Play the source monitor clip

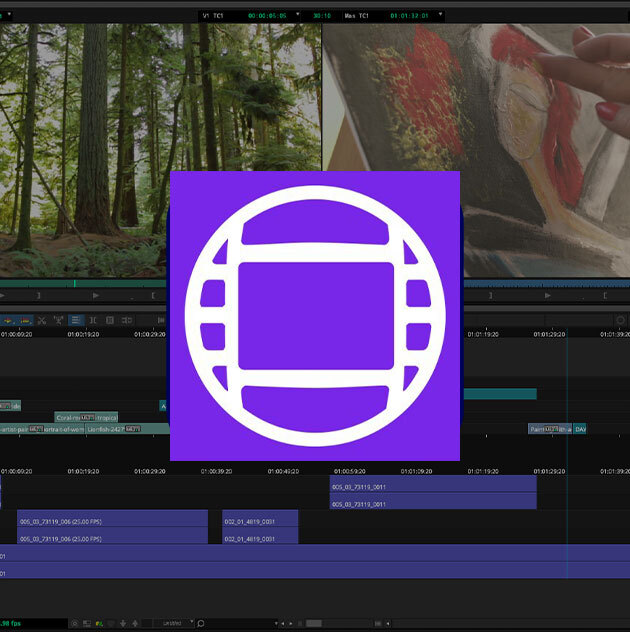tap(96, 296)
